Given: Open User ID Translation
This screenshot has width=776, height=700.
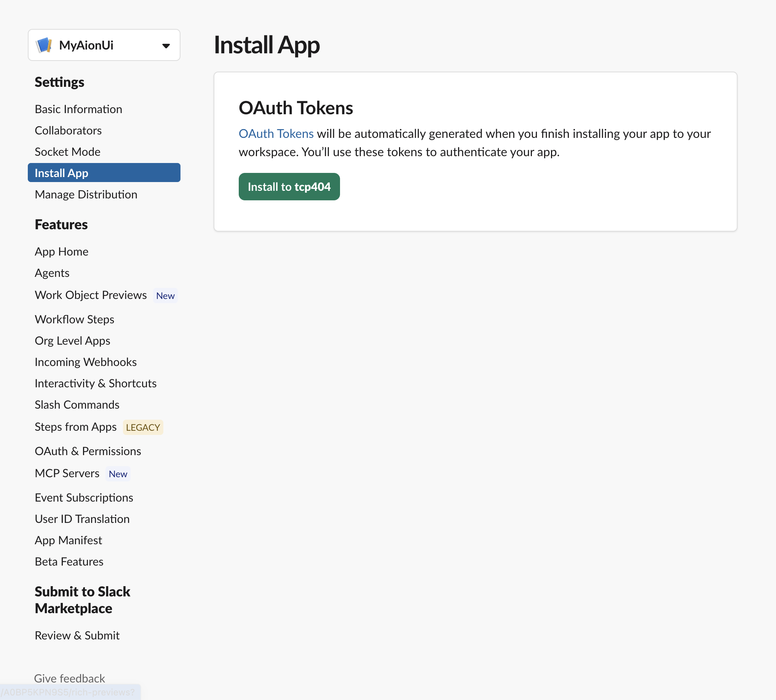Looking at the screenshot, I should tap(82, 519).
